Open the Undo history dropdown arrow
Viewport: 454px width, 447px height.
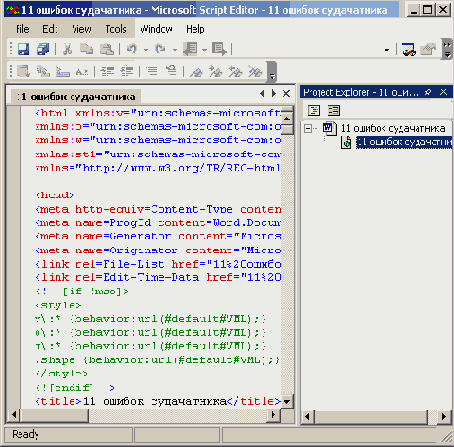click(x=146, y=50)
